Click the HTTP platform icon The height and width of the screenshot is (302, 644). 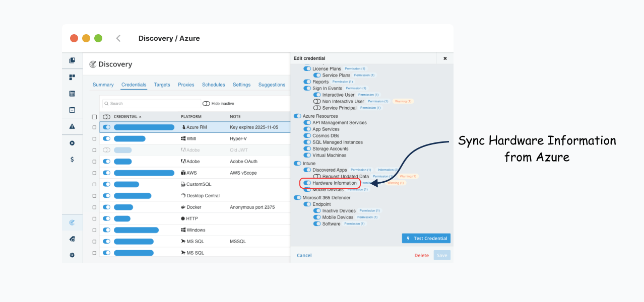tap(183, 218)
